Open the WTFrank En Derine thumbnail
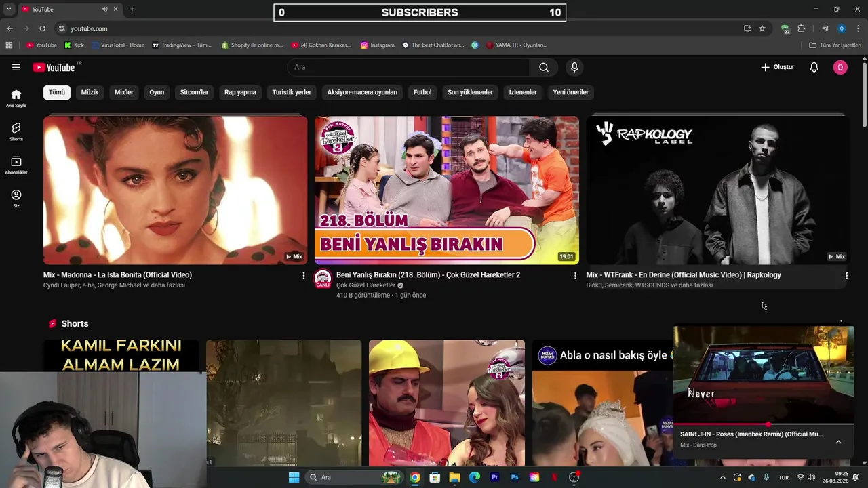This screenshot has height=488, width=868. 718,190
